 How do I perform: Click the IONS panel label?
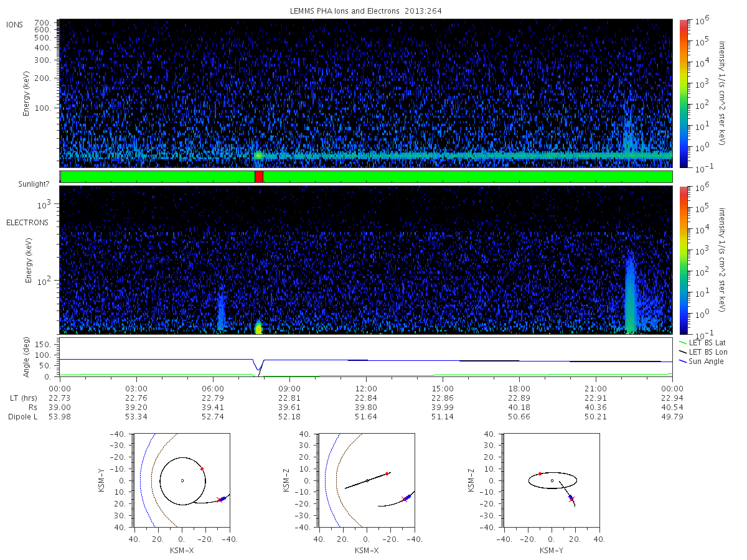(16, 24)
